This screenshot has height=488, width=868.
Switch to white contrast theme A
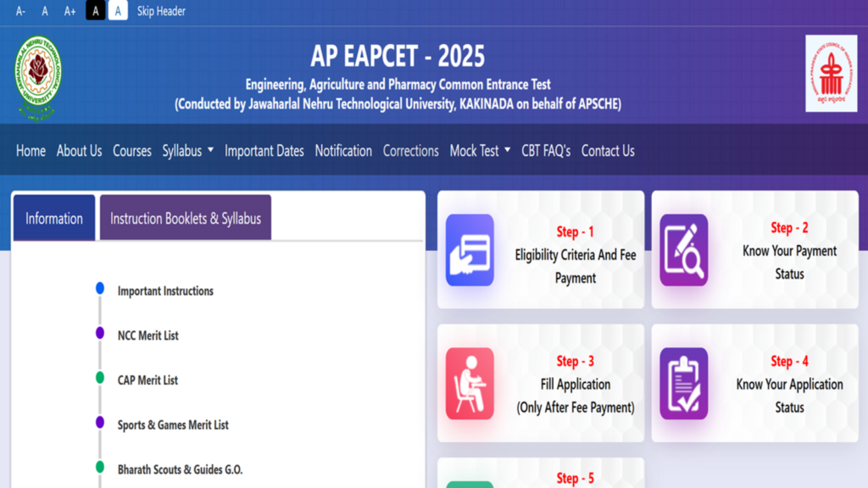tap(117, 10)
